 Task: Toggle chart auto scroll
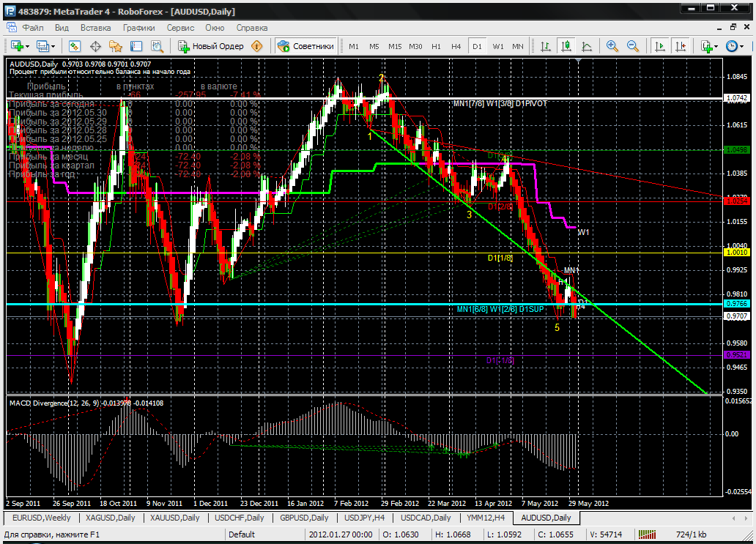click(x=659, y=46)
